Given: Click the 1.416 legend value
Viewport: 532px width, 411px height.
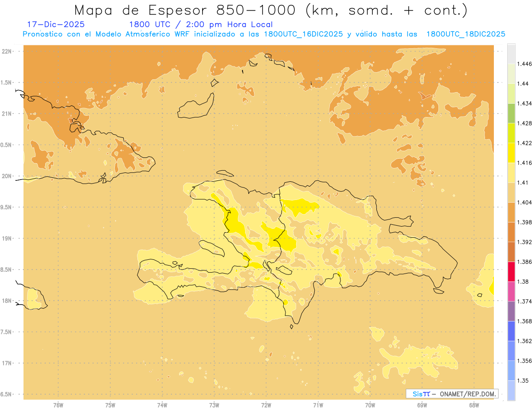Looking at the screenshot, I should (524, 163).
